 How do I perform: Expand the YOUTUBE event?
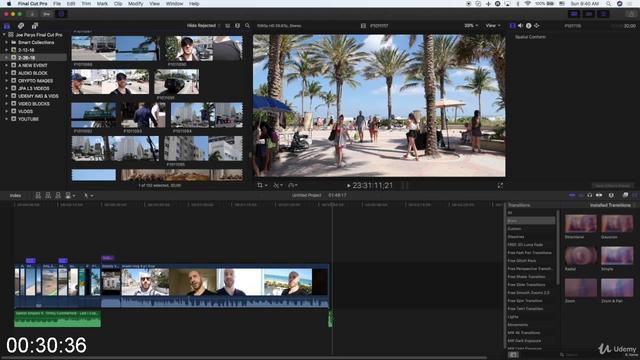[7, 119]
